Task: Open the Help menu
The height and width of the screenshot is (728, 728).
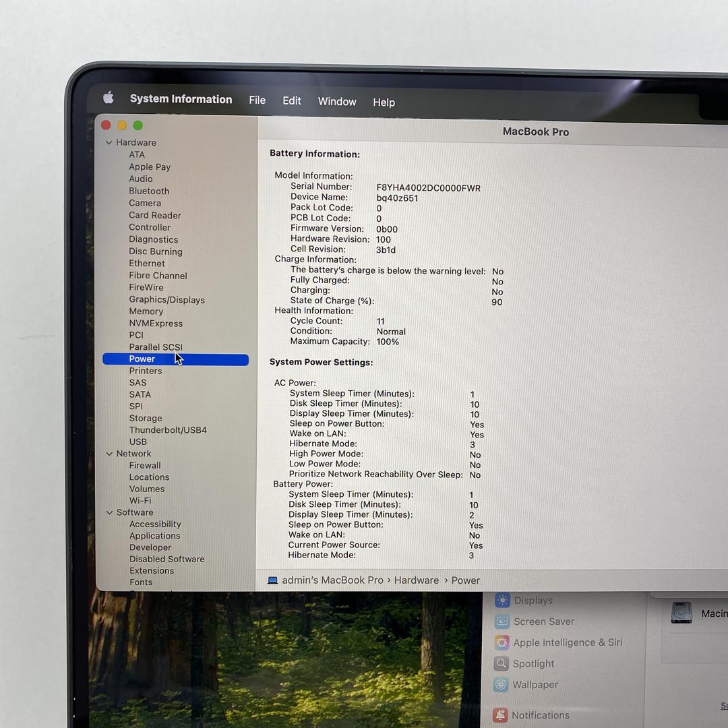Action: pyautogui.click(x=384, y=102)
